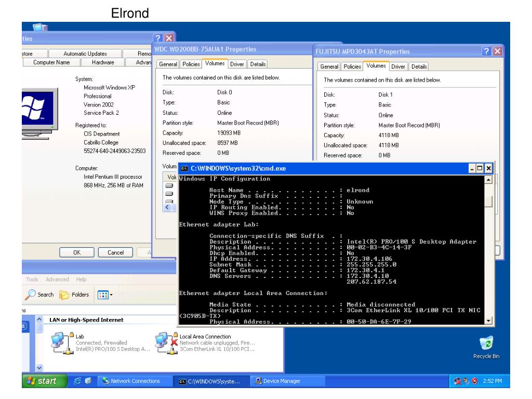Click Cancel in System Properties

(115, 252)
